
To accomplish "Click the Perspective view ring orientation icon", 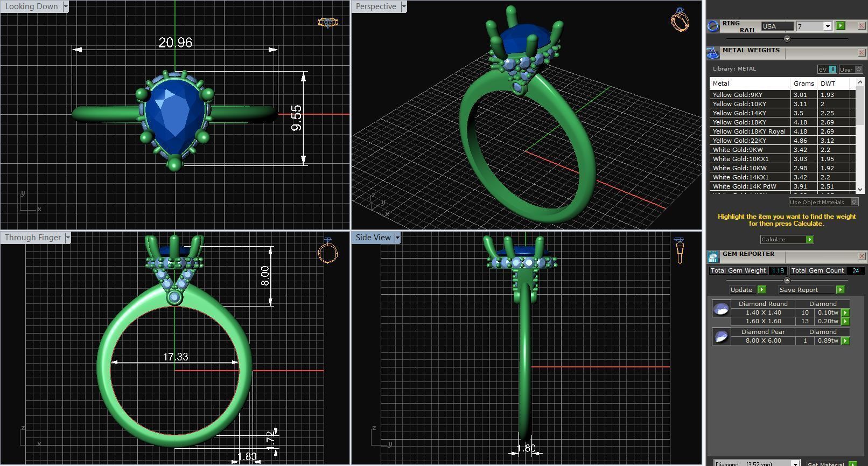I will point(680,19).
